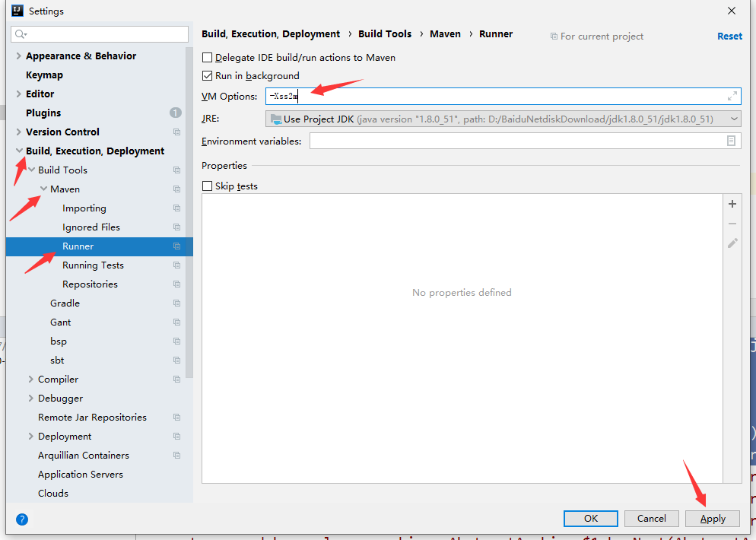The height and width of the screenshot is (540, 756).
Task: Enable the Skip tests checkbox
Action: [x=208, y=186]
